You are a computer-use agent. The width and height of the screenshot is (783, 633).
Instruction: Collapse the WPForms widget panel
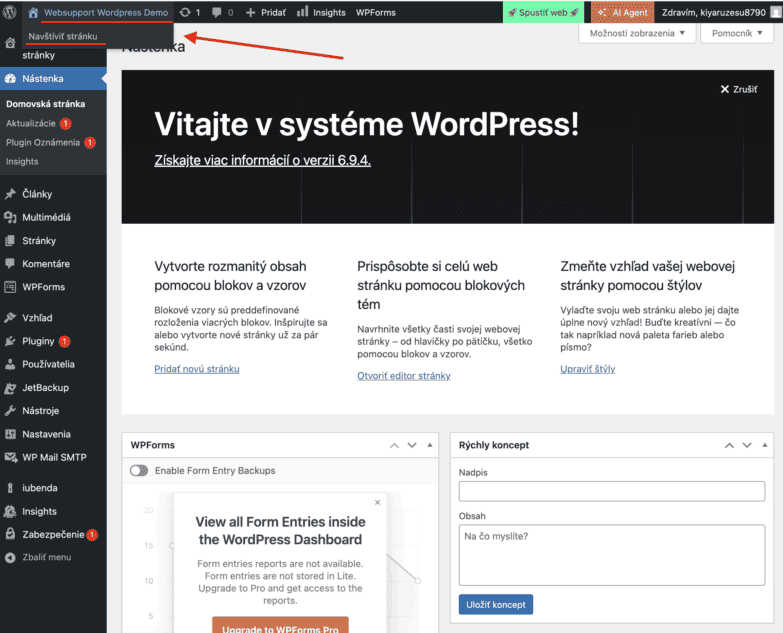[x=430, y=445]
